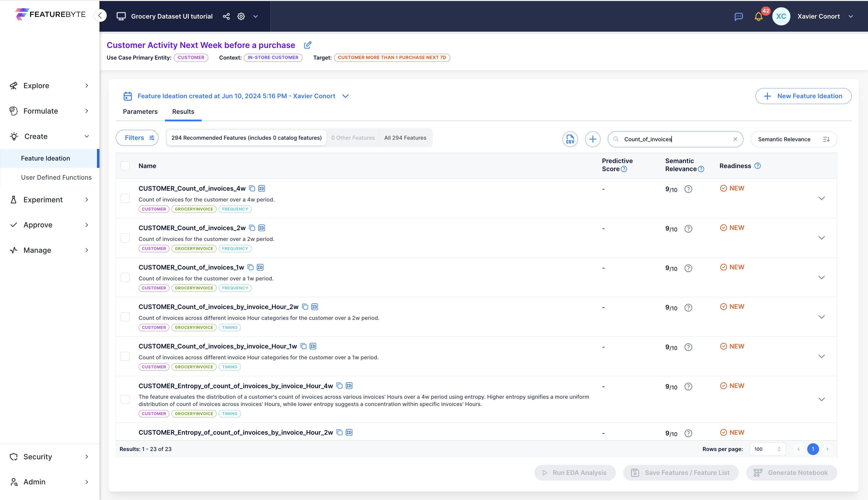Check CUSTOMER_Count_of_invoices_4w row checkbox
The height and width of the screenshot is (500, 868).
pyautogui.click(x=125, y=198)
